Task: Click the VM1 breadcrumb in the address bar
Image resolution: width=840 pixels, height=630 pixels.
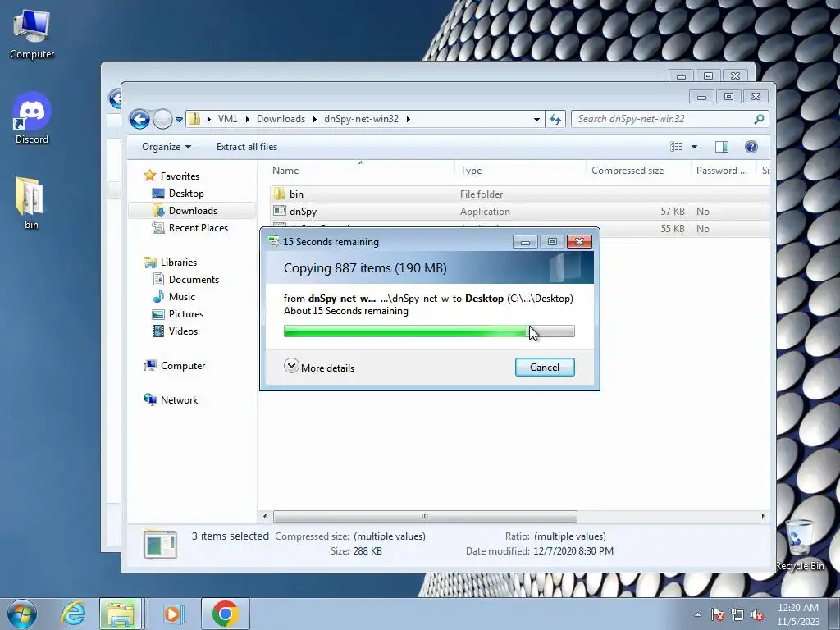Action: pos(228,119)
